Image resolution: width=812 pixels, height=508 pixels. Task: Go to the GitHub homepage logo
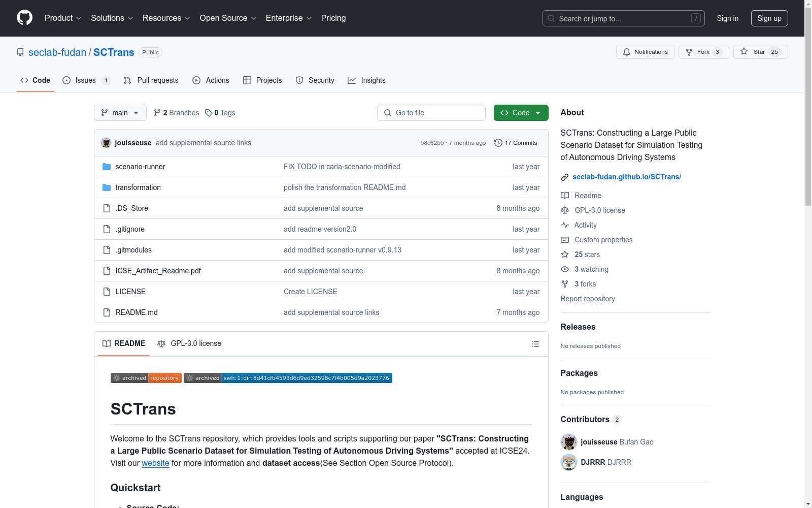[24, 18]
